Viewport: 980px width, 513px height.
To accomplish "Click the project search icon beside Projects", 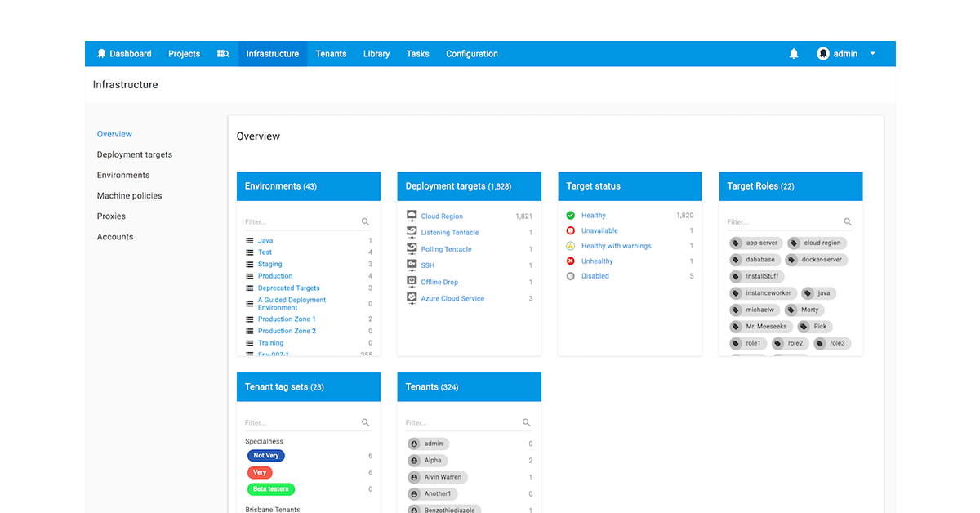I will click(x=223, y=53).
